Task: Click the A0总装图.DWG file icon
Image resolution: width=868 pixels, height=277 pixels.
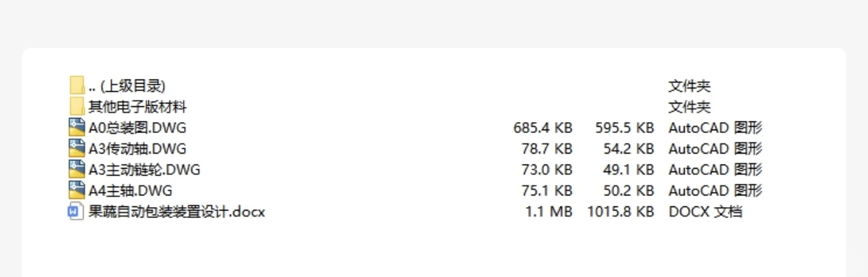Action: click(x=77, y=128)
